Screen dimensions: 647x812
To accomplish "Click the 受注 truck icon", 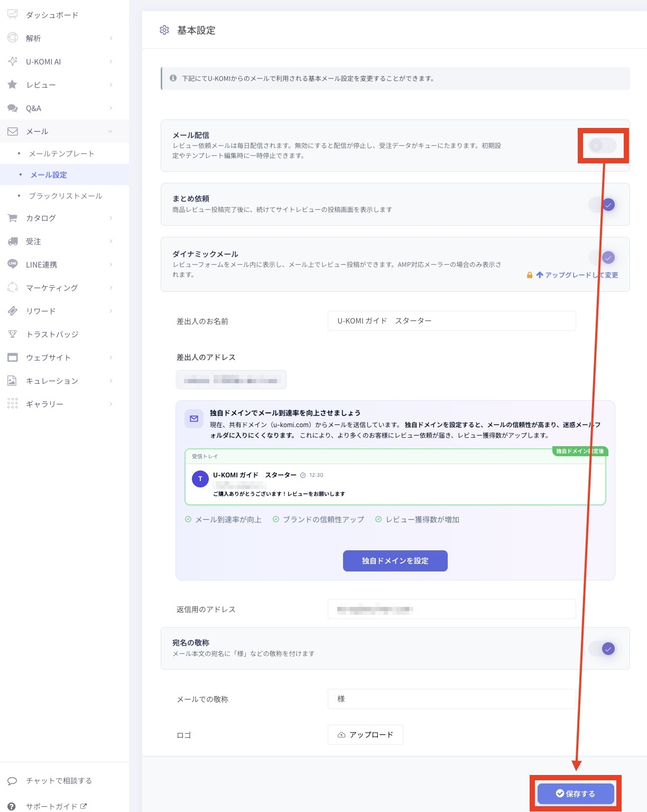I will point(13,241).
